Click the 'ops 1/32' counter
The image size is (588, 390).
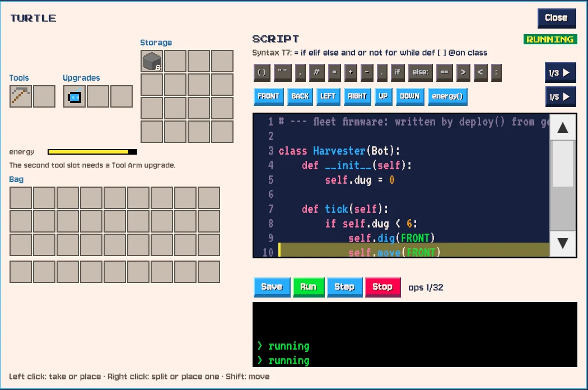tap(426, 287)
